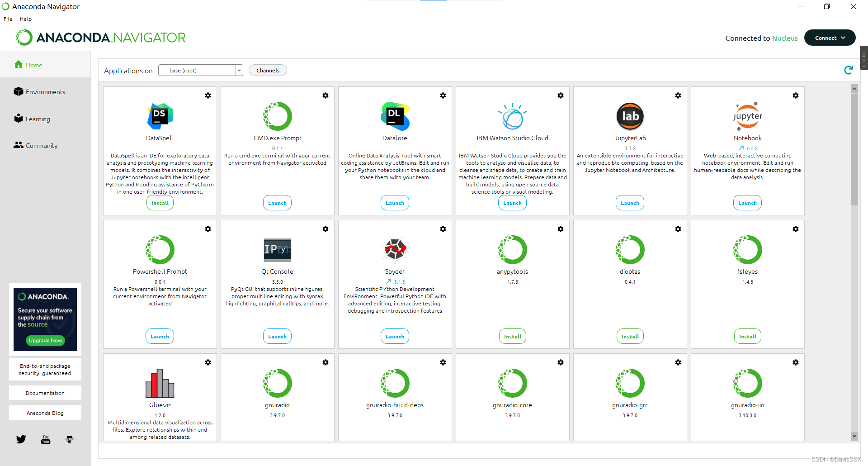Open JupyterLab card settings gear
This screenshot has width=868, height=466.
coord(678,95)
